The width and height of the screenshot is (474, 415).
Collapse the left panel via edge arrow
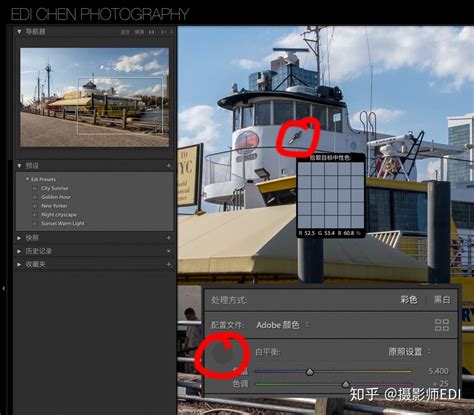(x=4, y=288)
